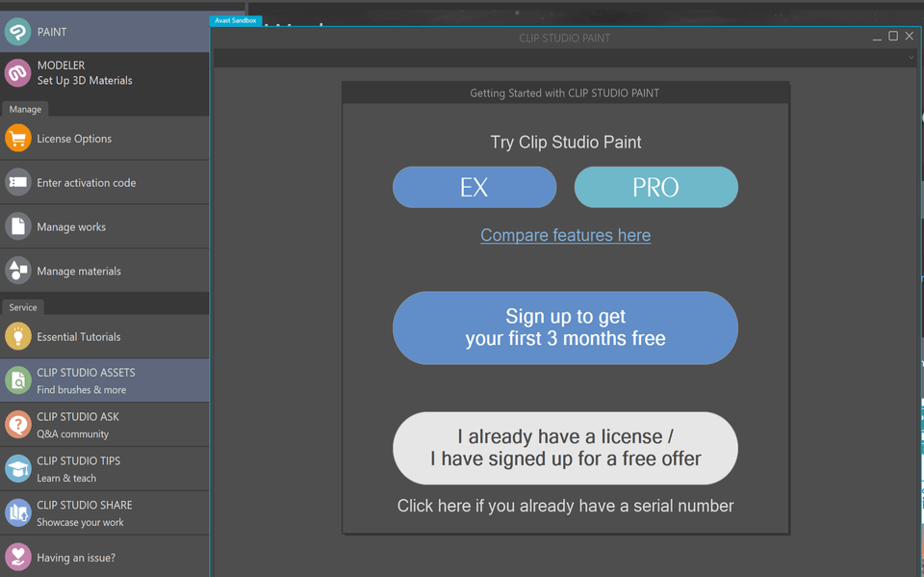Select the Avast Sandbox tab
The image size is (924, 577).
pyautogui.click(x=235, y=19)
